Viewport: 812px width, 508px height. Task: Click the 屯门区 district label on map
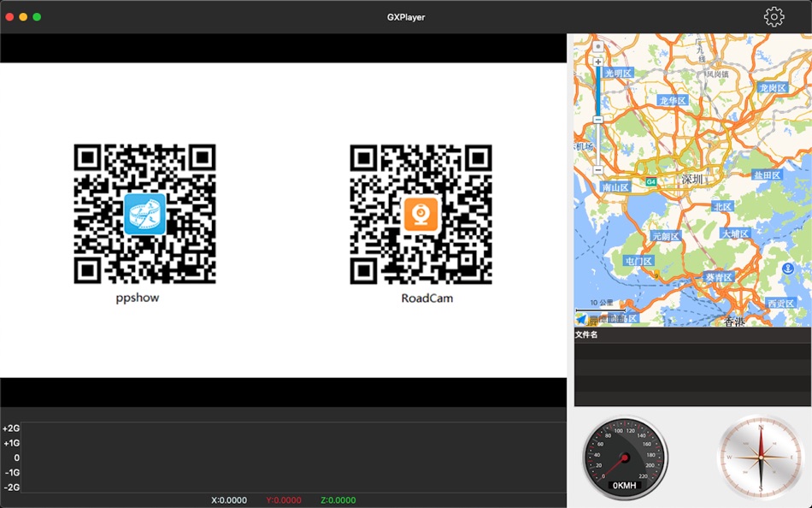coord(639,261)
